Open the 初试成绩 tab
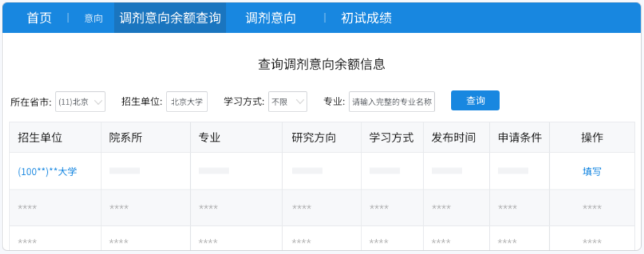Screen dimensions: 644x254 tap(366, 18)
